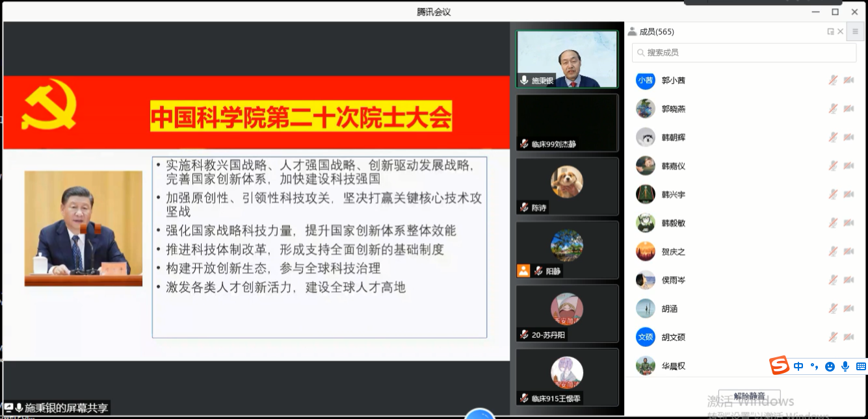Click the 解除静音 button

749,396
